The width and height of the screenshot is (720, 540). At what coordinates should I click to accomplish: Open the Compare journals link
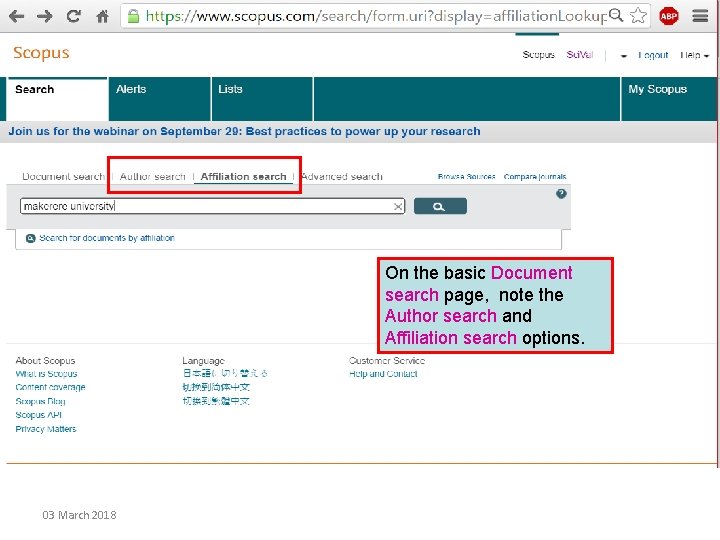(535, 177)
